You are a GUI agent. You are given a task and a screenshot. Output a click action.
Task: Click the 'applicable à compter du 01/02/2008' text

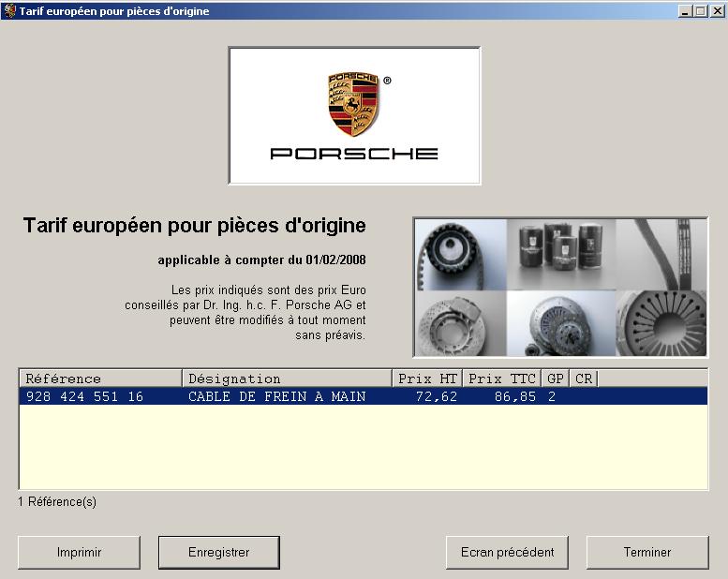click(261, 260)
